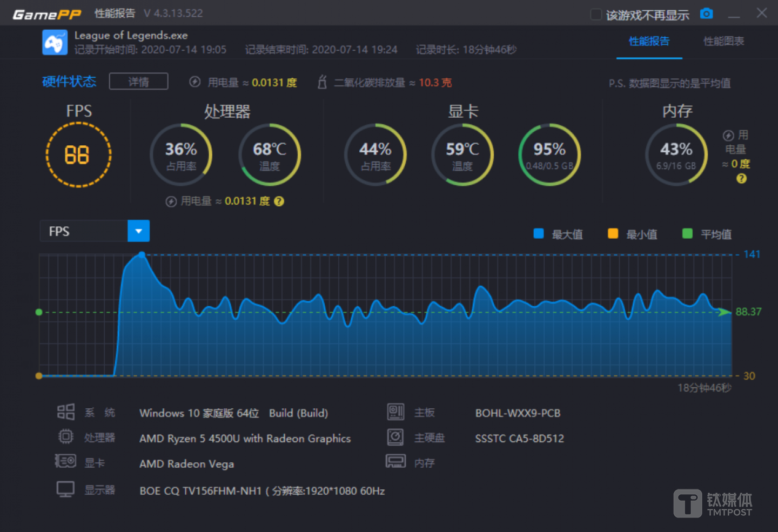
Task: Click the FPS 88 gauge circle
Action: (78, 155)
